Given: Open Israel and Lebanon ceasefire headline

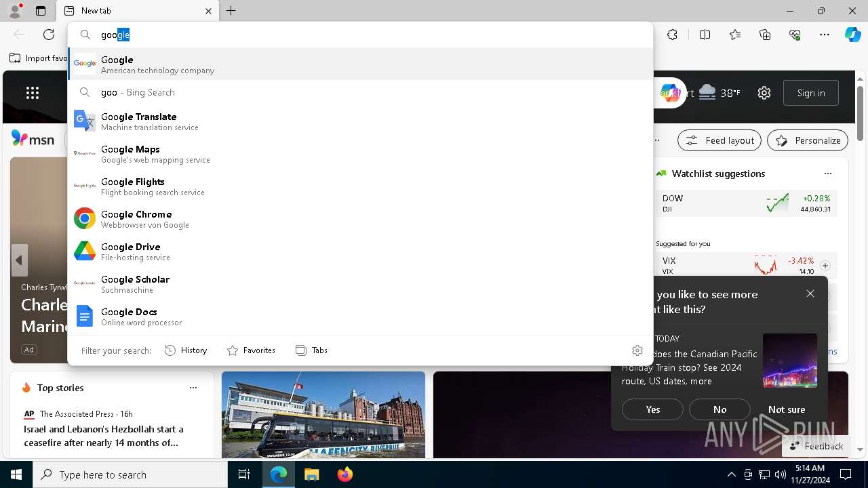Looking at the screenshot, I should 104,436.
